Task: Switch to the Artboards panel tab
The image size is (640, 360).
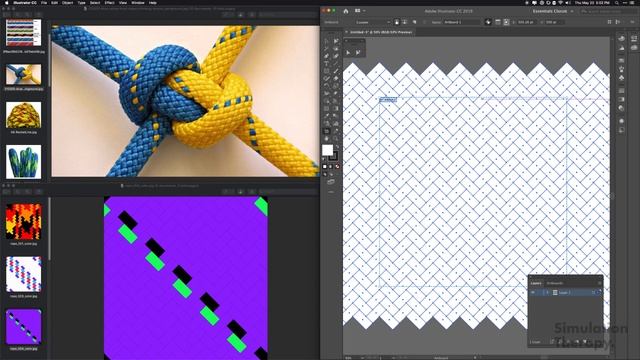Action: (555, 283)
